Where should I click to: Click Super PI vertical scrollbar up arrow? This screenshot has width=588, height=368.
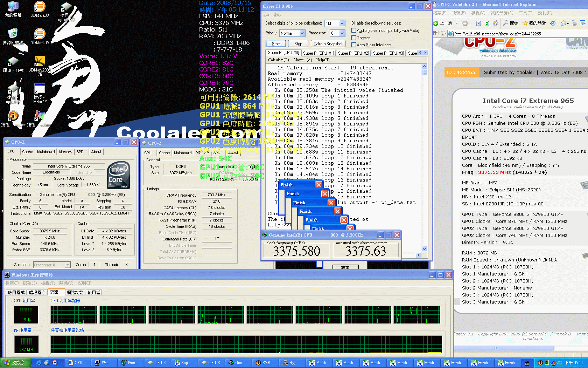tap(424, 66)
